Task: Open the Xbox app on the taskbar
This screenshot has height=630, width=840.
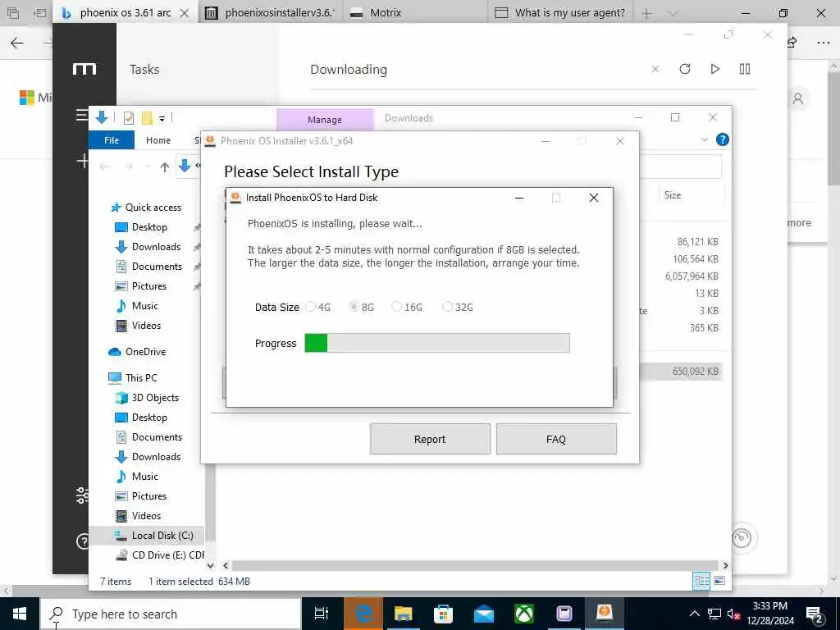Action: [x=524, y=614]
